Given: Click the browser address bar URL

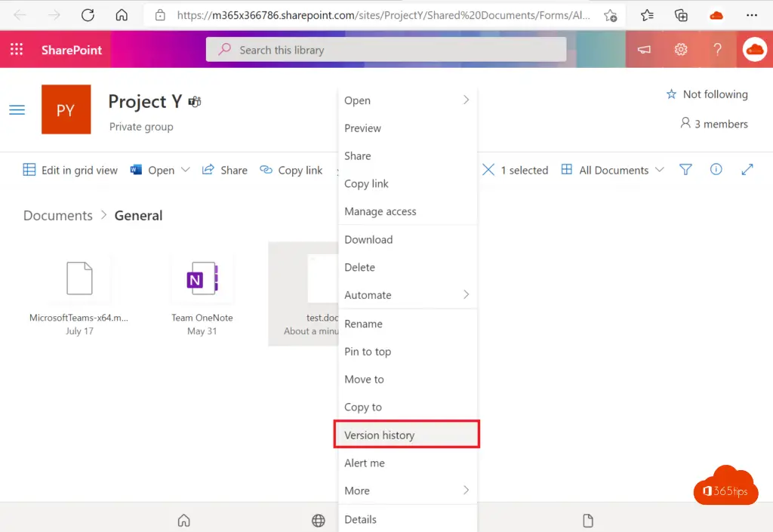Looking at the screenshot, I should [383, 15].
